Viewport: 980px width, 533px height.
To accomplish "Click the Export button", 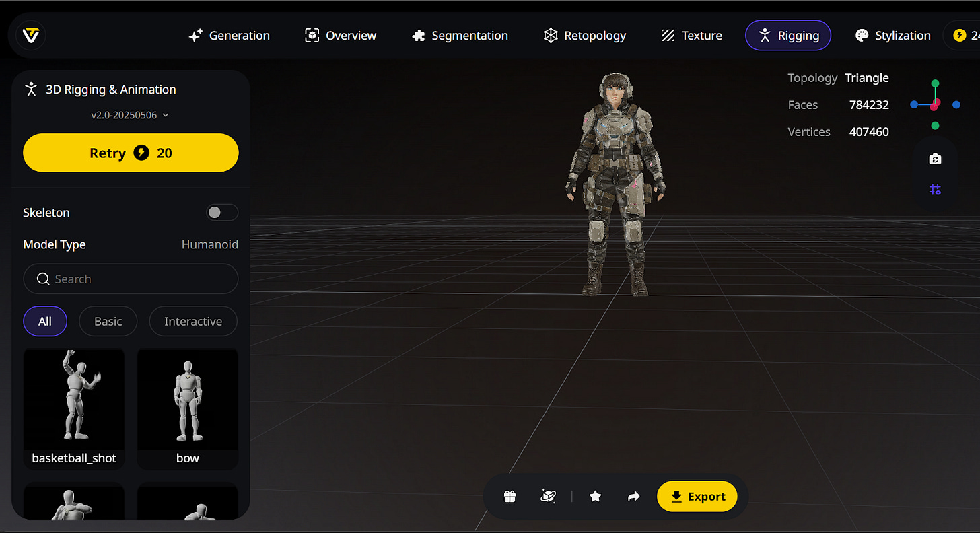I will click(697, 497).
